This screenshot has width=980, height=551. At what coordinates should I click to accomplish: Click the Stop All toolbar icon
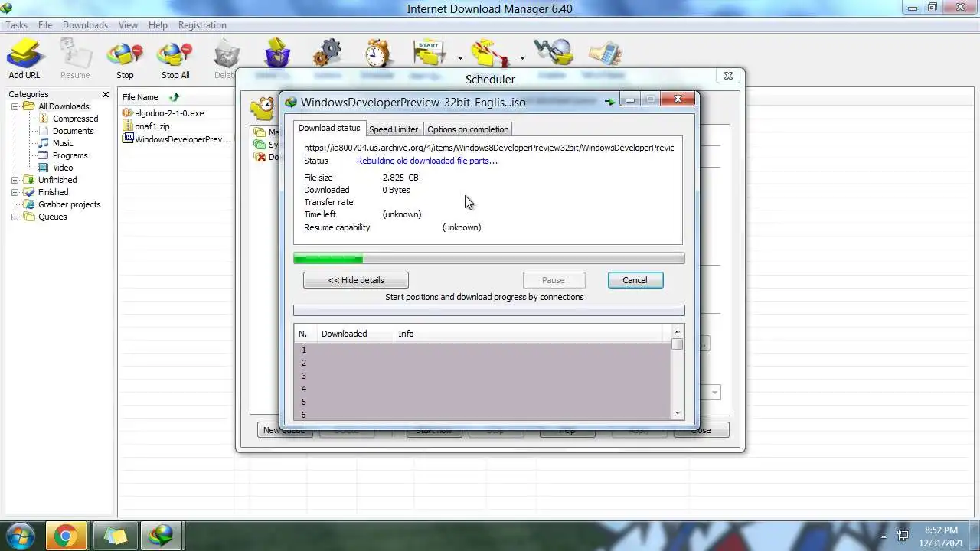(175, 54)
